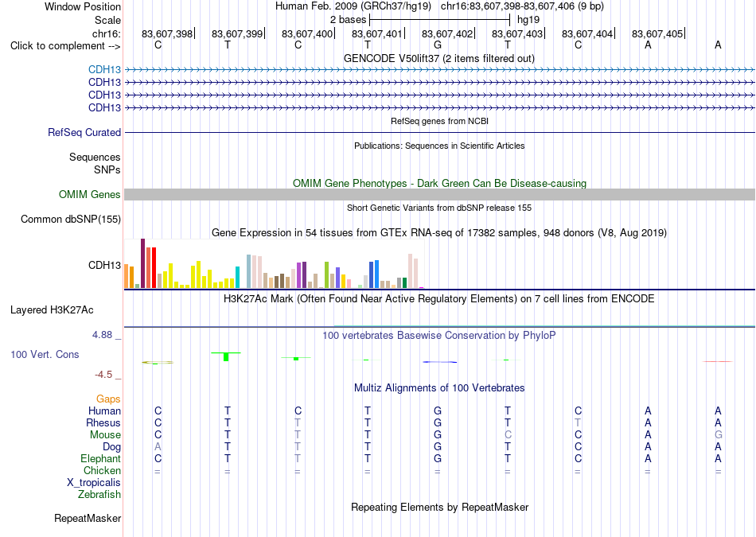Open Publications: Sequences in Scientific Articles title
The height and width of the screenshot is (537, 756).
pos(439,146)
